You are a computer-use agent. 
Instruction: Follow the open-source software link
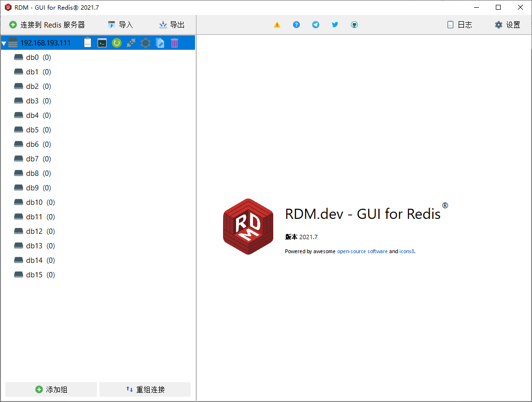tap(362, 251)
